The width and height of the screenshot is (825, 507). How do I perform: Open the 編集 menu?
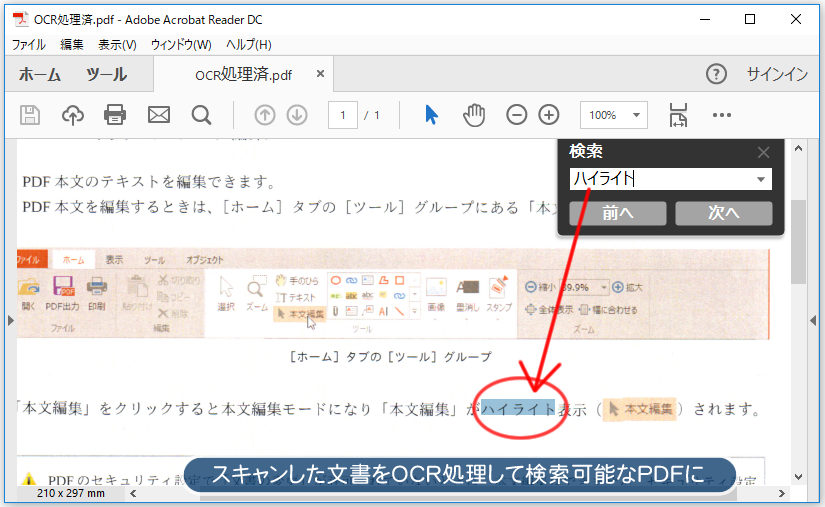click(72, 45)
